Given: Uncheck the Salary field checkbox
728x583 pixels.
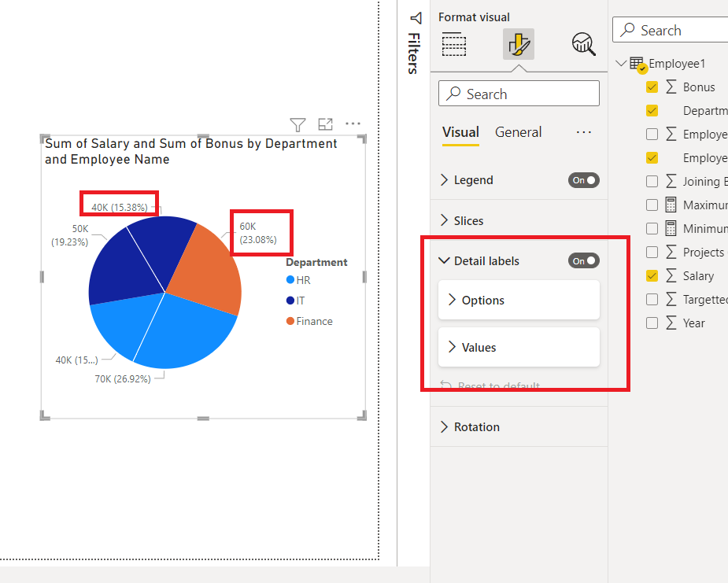Looking at the screenshot, I should click(652, 275).
